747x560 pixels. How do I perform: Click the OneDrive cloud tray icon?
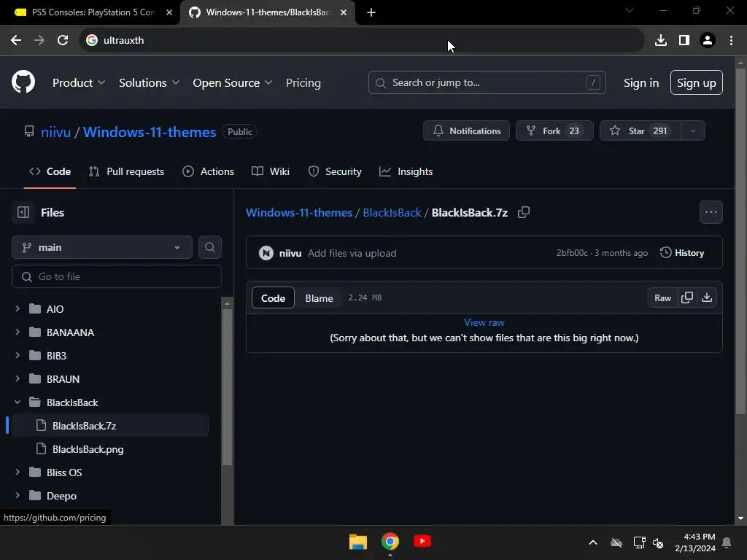(x=616, y=542)
